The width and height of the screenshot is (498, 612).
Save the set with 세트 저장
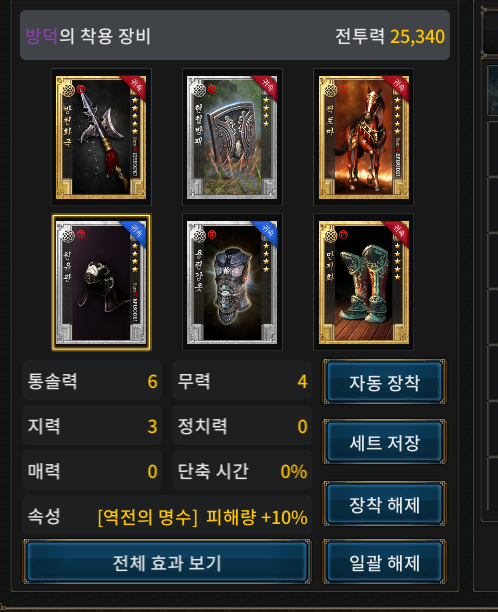[x=384, y=442]
